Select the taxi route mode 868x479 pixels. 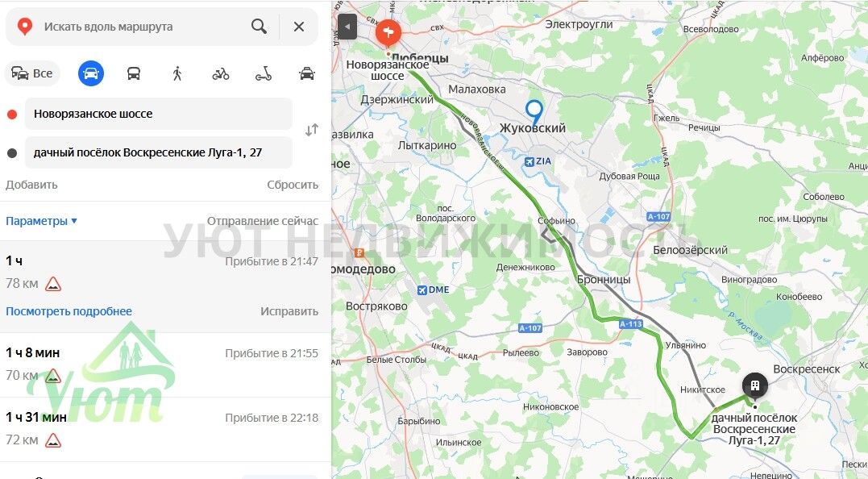pos(307,73)
